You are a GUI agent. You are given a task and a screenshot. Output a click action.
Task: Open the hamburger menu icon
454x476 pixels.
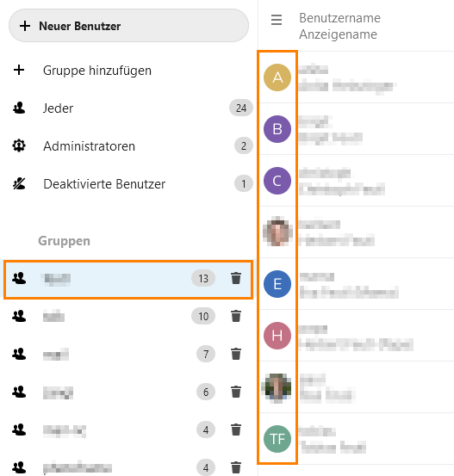(x=277, y=20)
